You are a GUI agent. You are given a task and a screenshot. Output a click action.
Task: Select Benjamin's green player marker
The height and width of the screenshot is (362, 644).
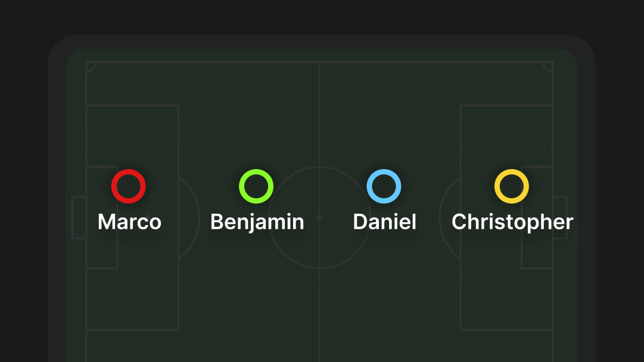(256, 186)
